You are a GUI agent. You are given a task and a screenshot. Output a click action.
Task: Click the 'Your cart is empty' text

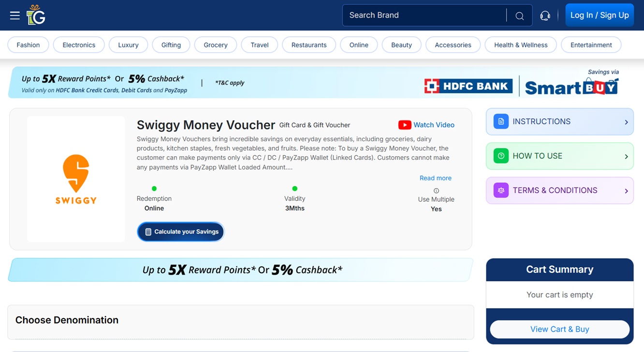click(559, 294)
